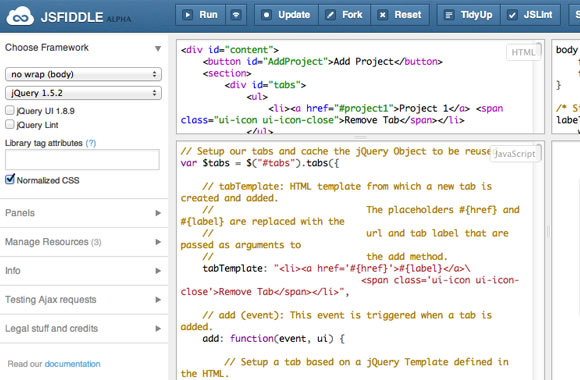
Task: Focus the Library tag attributes input field
Action: tap(82, 159)
